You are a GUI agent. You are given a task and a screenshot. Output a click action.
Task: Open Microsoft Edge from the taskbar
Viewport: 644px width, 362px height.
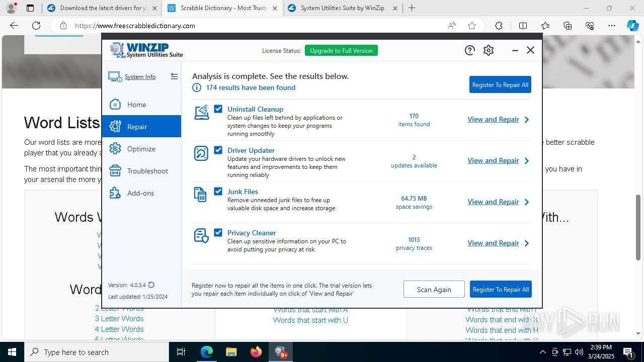(x=207, y=352)
